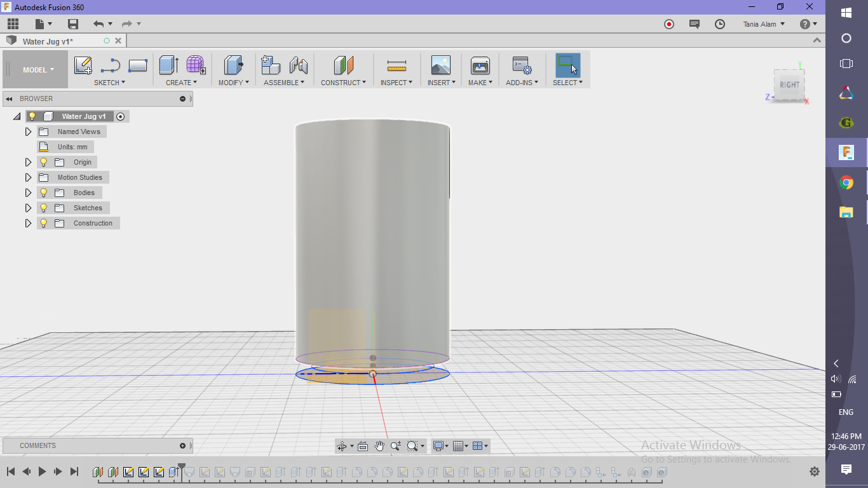
Task: Expand the Construction tree node
Action: coord(28,223)
